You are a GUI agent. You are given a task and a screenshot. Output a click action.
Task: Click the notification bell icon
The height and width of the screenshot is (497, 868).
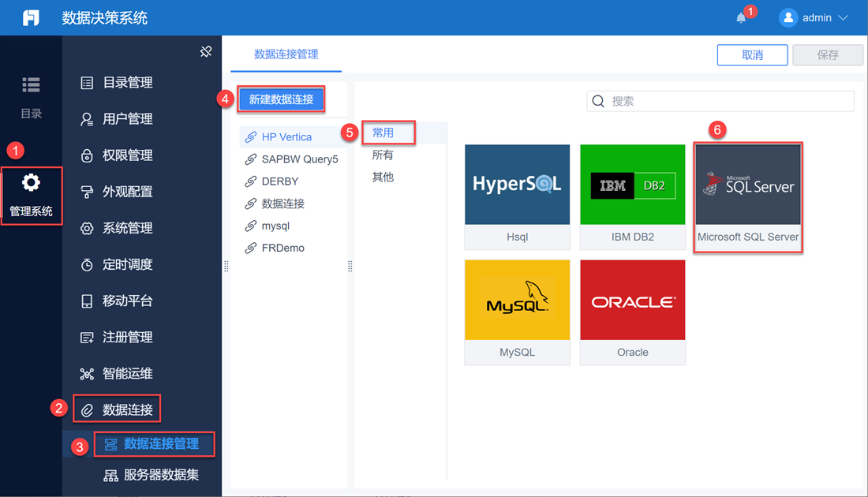[x=741, y=18]
